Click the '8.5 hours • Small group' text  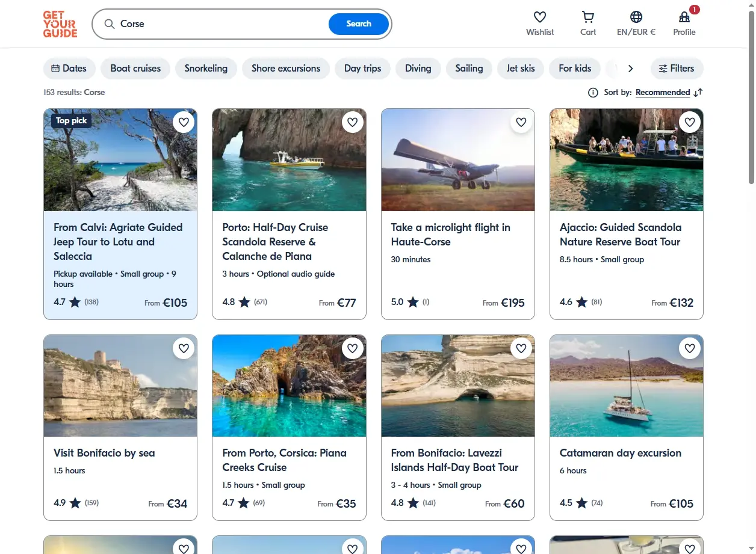click(x=602, y=259)
